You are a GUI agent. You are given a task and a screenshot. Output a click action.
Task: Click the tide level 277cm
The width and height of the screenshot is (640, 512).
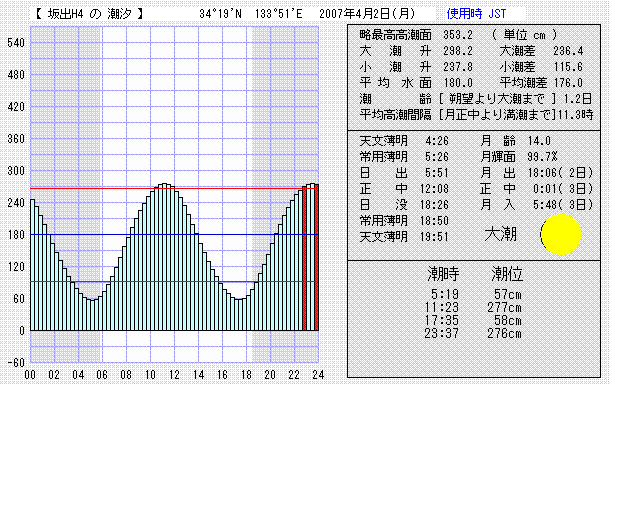pyautogui.click(x=504, y=307)
